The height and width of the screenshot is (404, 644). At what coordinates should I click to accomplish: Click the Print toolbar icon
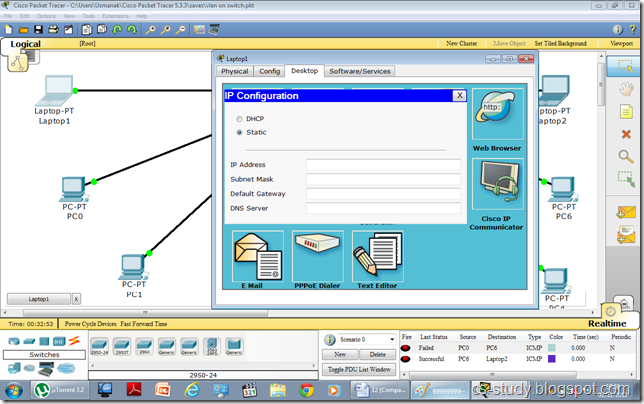coord(53,30)
